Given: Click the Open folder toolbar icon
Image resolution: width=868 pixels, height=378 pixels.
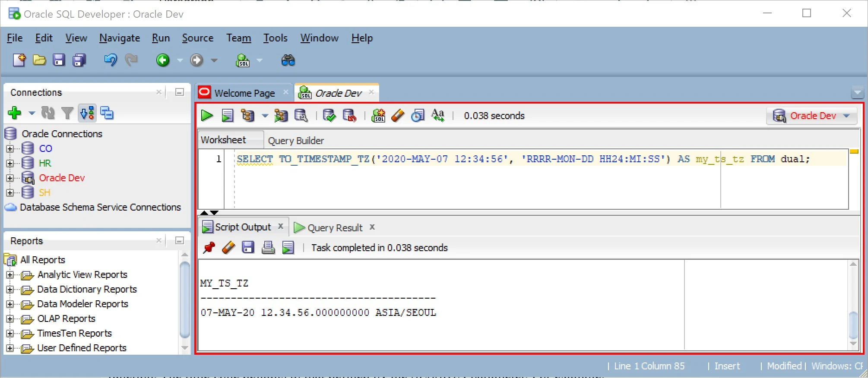Looking at the screenshot, I should pos(39,60).
